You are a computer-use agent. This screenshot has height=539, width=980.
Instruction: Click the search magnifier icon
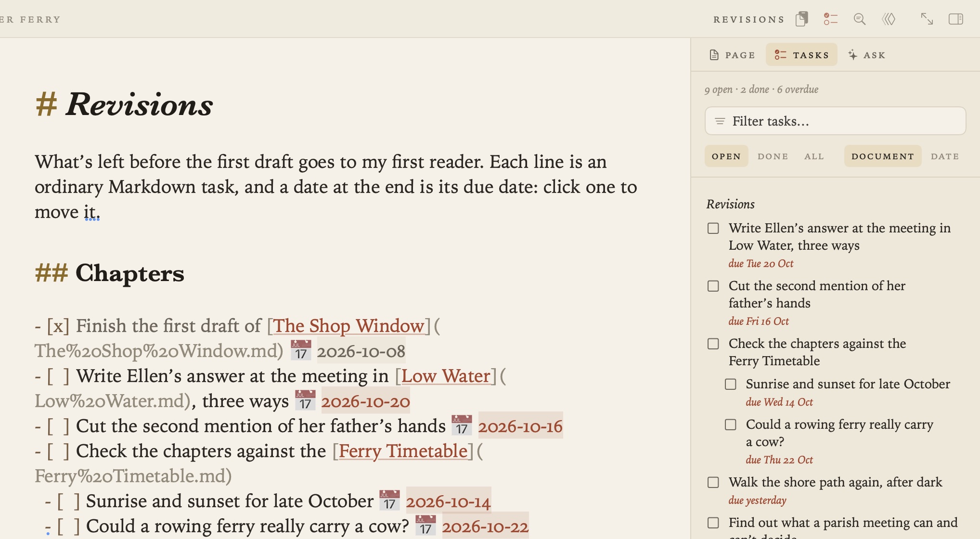click(x=860, y=19)
